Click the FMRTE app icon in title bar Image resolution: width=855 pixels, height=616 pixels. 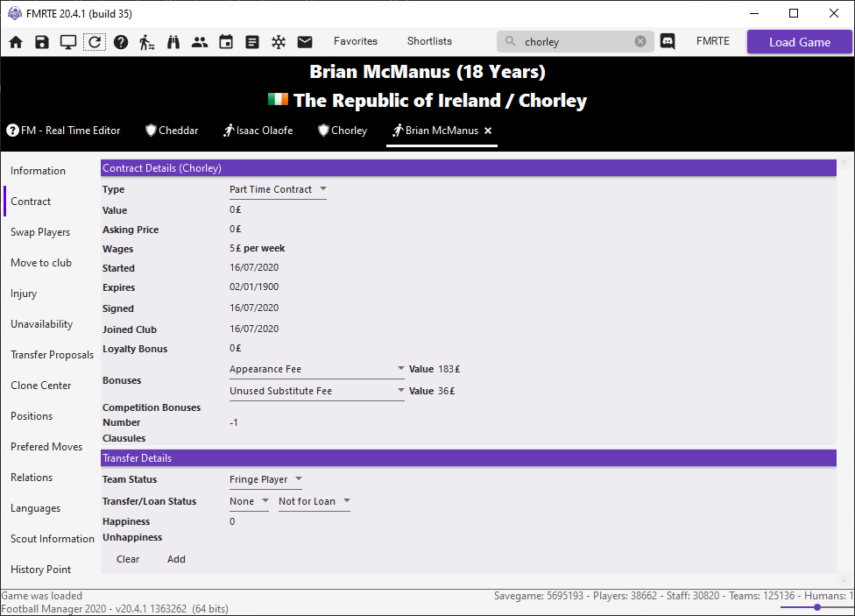coord(15,14)
